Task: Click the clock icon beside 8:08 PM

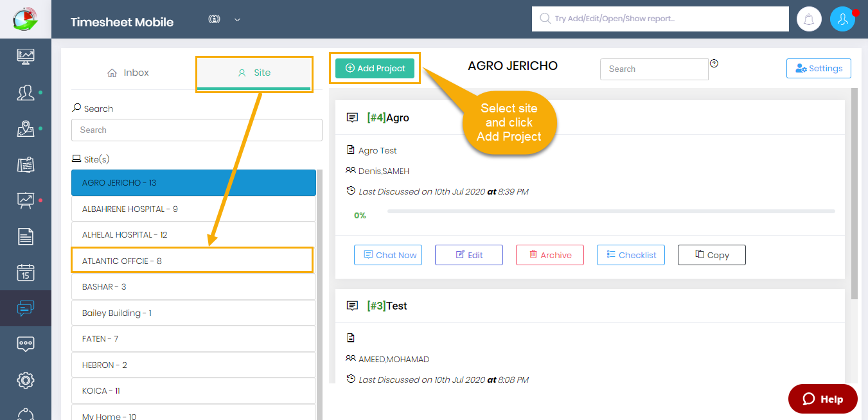Action: pos(350,379)
